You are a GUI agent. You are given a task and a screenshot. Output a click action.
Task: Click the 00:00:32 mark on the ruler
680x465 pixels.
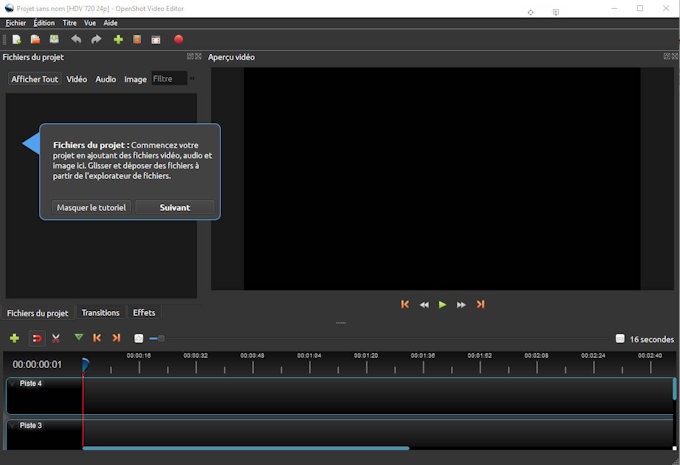pos(196,356)
